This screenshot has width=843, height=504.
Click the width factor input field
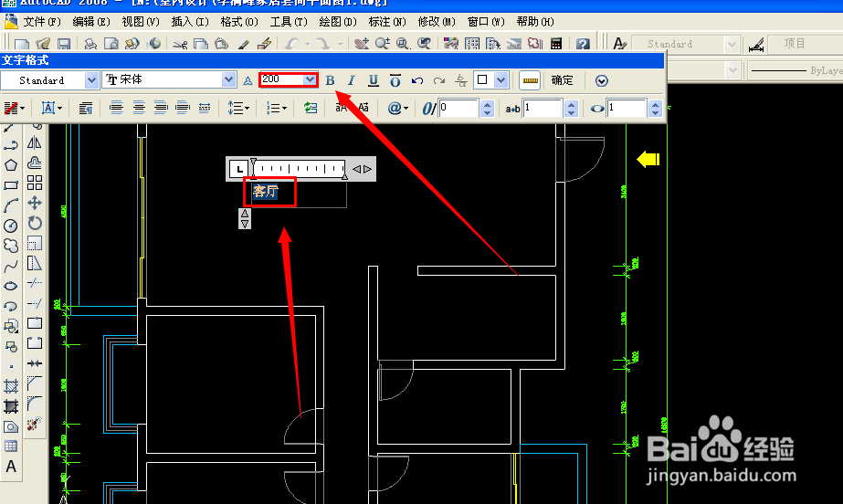627,108
